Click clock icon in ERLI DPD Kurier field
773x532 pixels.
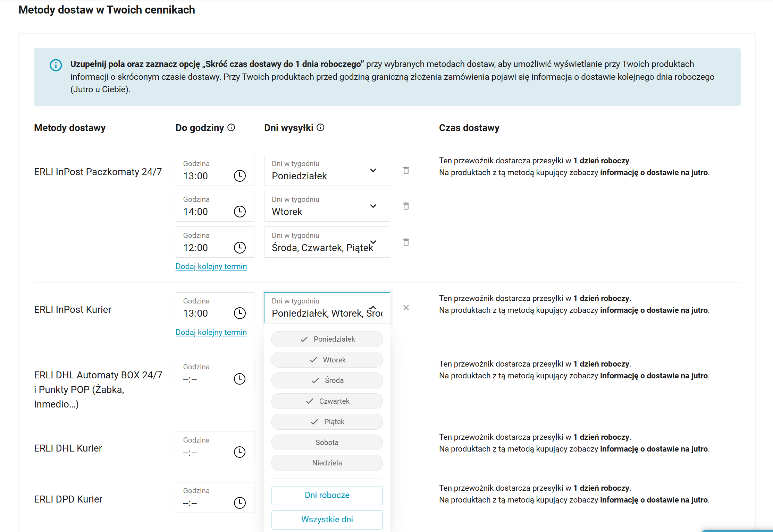(240, 503)
